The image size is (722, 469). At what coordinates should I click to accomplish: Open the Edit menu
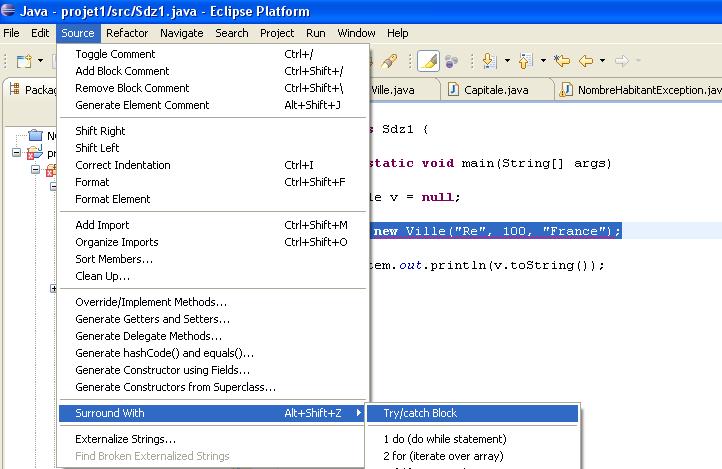pos(40,33)
